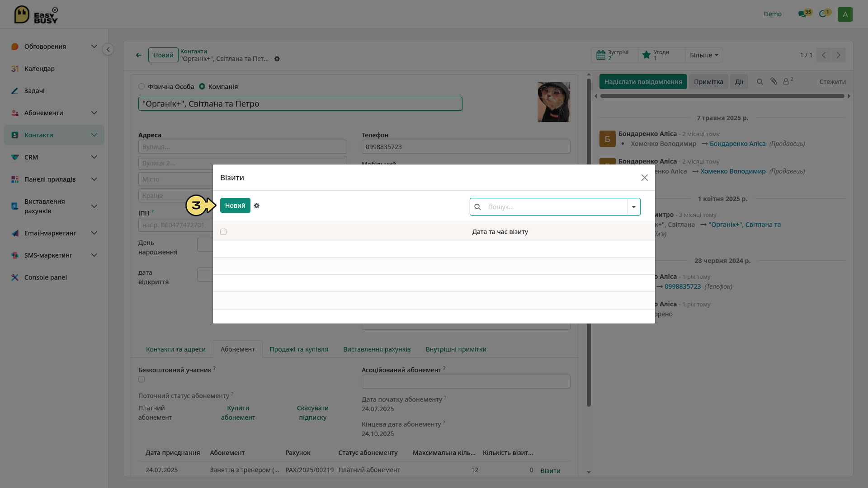The width and height of the screenshot is (868, 488).
Task: Expand the CRM menu chevron
Action: coord(94,157)
